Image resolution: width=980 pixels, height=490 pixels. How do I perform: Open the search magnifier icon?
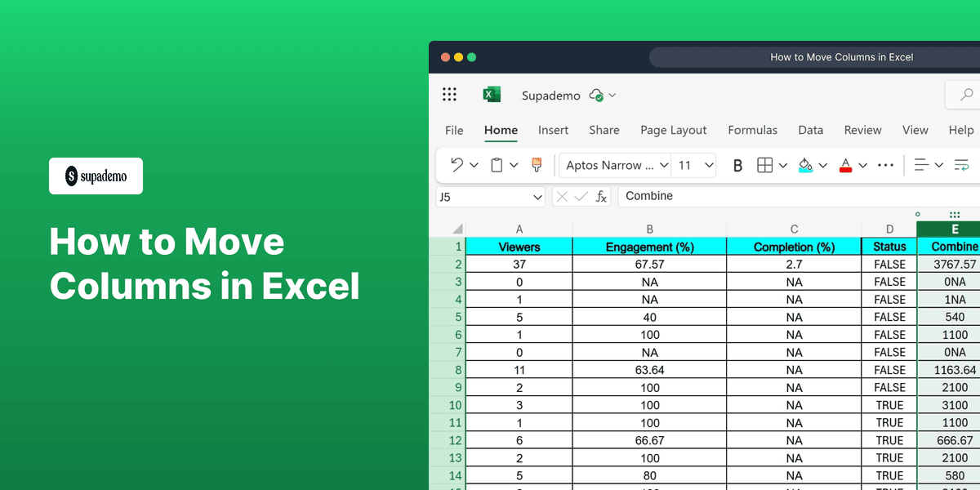966,95
